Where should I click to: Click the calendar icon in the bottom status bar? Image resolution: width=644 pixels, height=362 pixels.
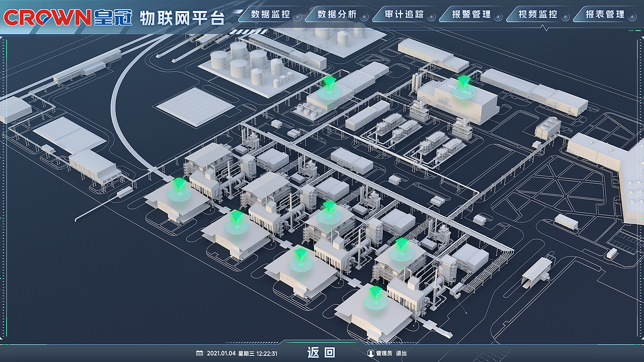point(198,352)
